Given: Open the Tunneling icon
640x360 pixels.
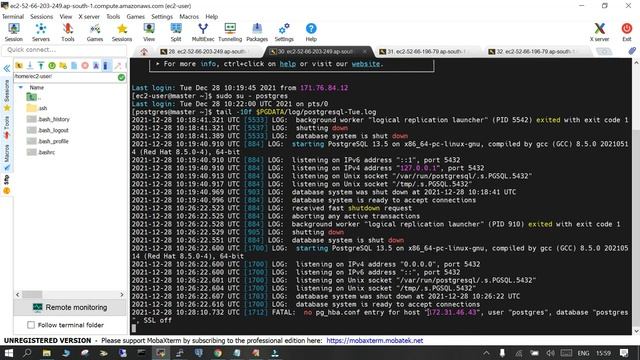Looking at the screenshot, I should 230,32.
